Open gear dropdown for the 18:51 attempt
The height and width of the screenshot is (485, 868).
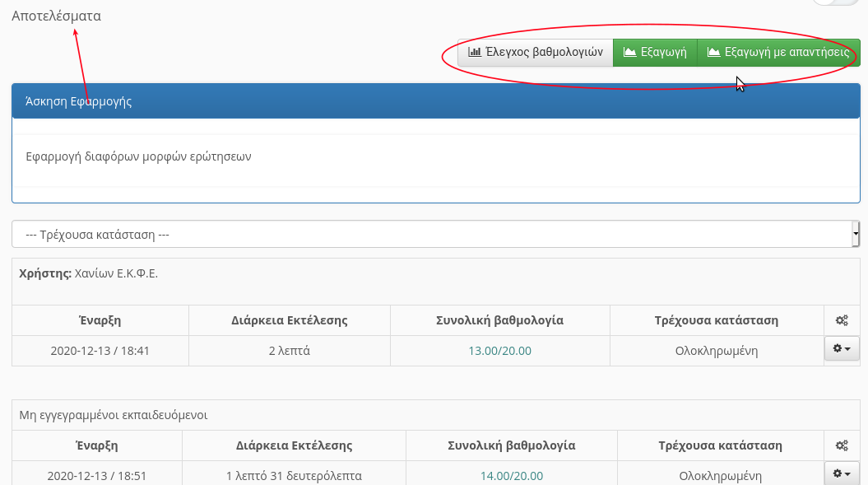pos(842,473)
